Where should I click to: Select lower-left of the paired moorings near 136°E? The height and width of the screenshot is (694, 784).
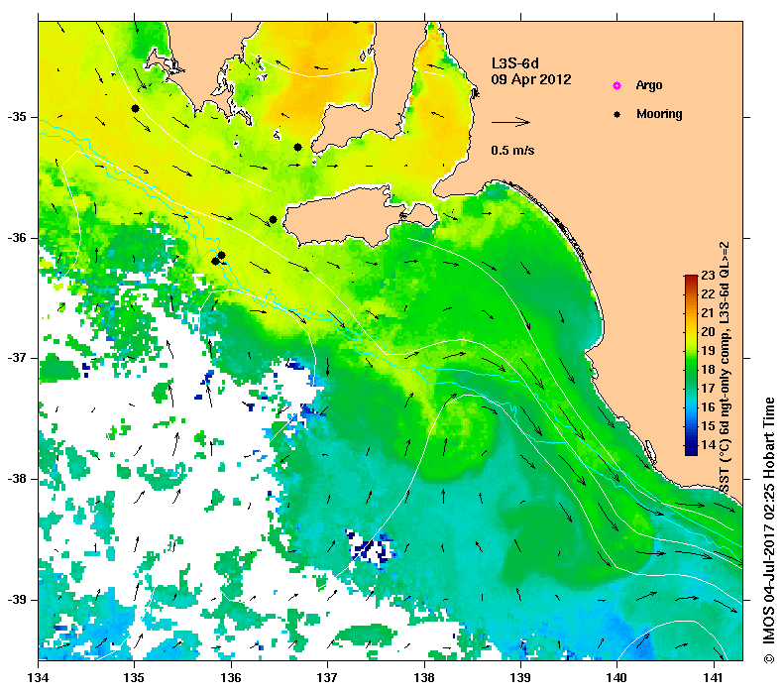pyautogui.click(x=215, y=261)
